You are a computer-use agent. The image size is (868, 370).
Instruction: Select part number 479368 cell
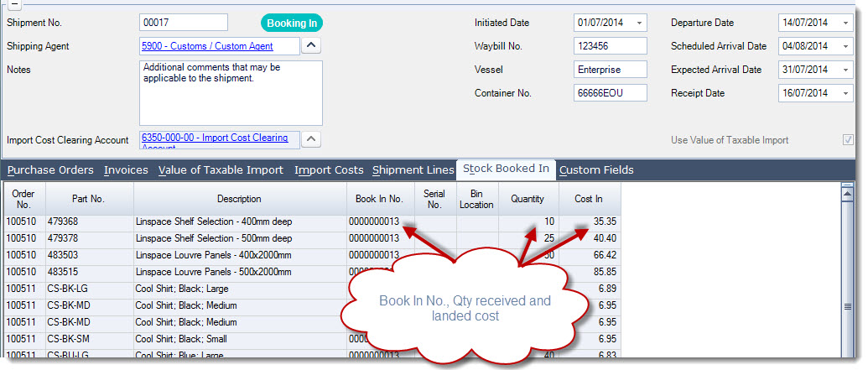[x=89, y=221]
